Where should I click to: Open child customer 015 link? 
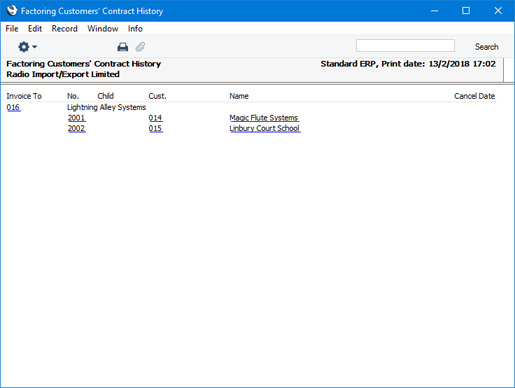155,128
